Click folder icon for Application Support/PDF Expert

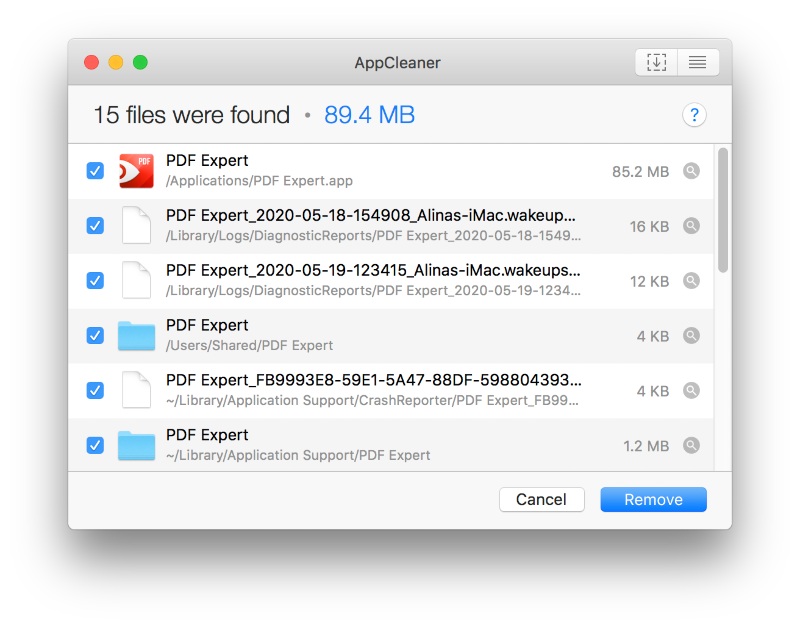[x=136, y=445]
